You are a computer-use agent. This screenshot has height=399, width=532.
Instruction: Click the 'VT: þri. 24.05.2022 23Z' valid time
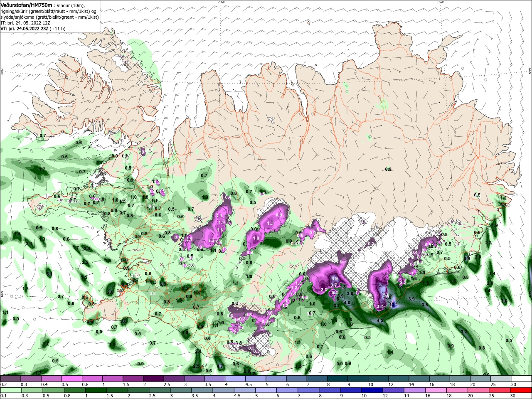(x=24, y=29)
